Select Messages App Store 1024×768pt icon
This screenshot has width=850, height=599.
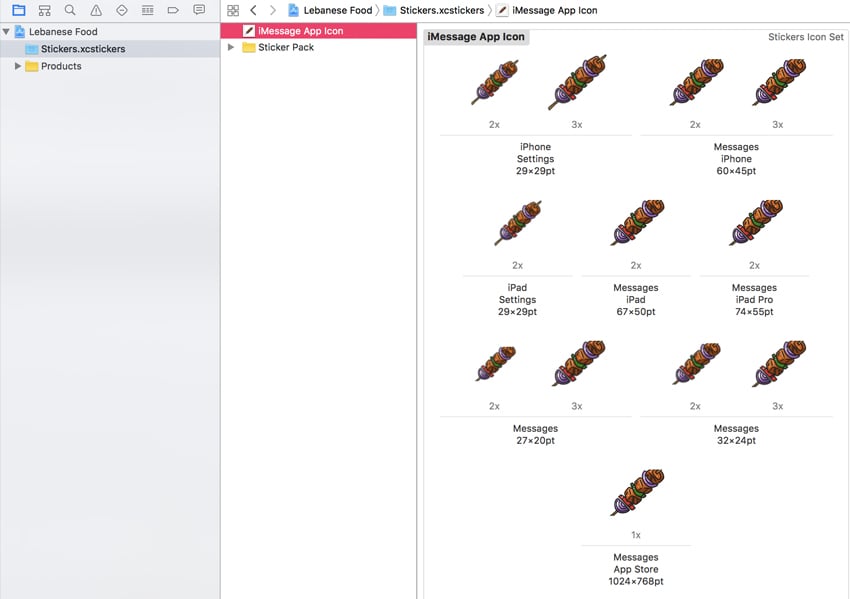(636, 492)
